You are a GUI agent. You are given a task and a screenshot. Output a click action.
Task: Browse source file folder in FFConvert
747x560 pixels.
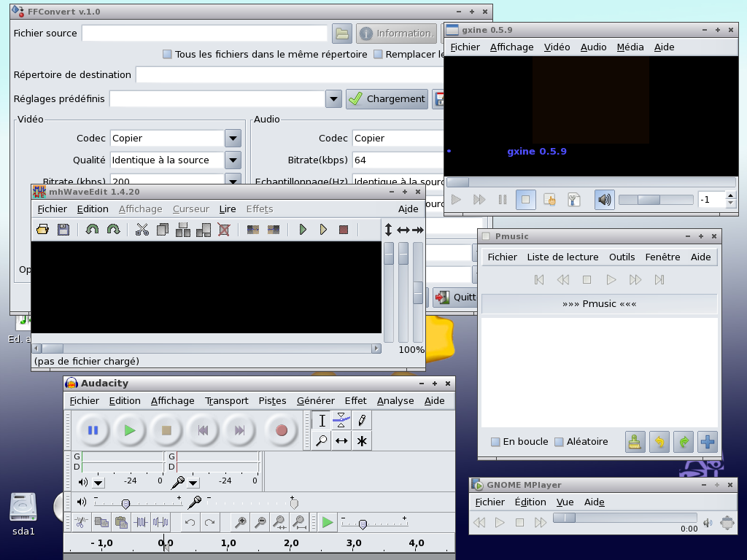coord(342,34)
